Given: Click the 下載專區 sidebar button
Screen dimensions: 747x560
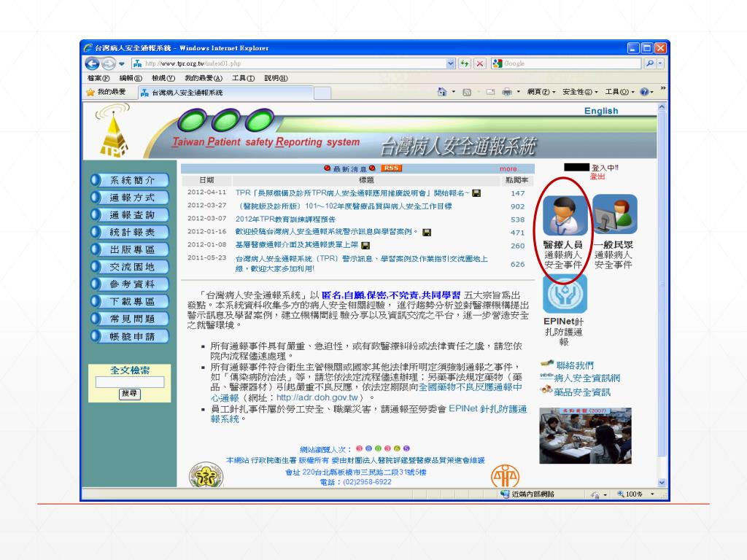Looking at the screenshot, I should [x=130, y=301].
